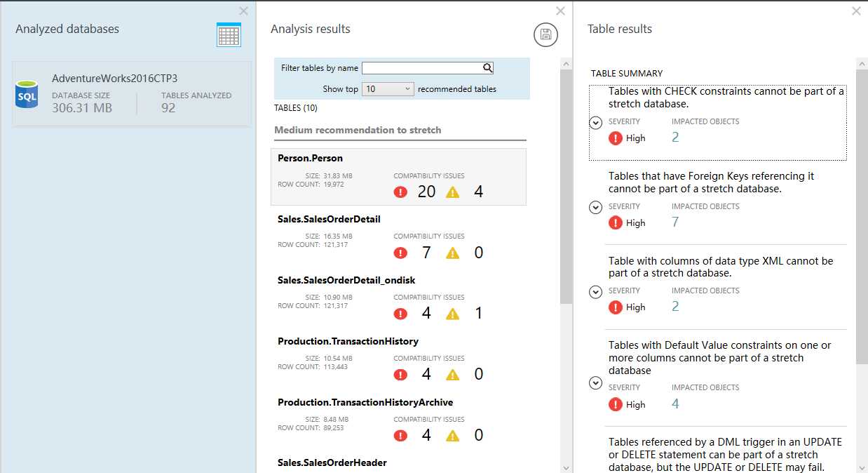Select the AdventureWorks2016CTP3 SQL database icon
Image resolution: width=868 pixels, height=473 pixels.
click(27, 94)
